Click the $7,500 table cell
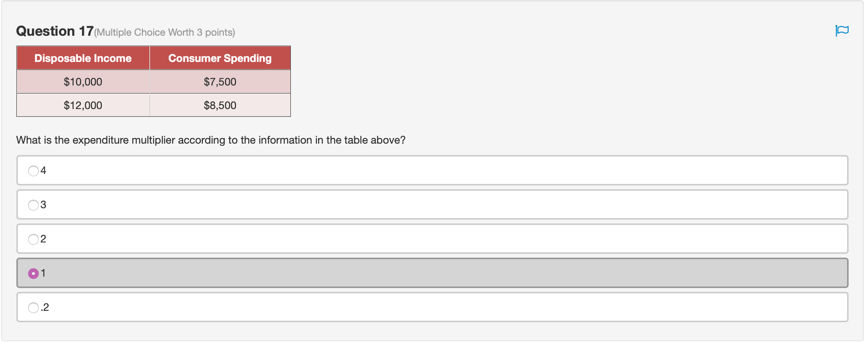 (220, 82)
